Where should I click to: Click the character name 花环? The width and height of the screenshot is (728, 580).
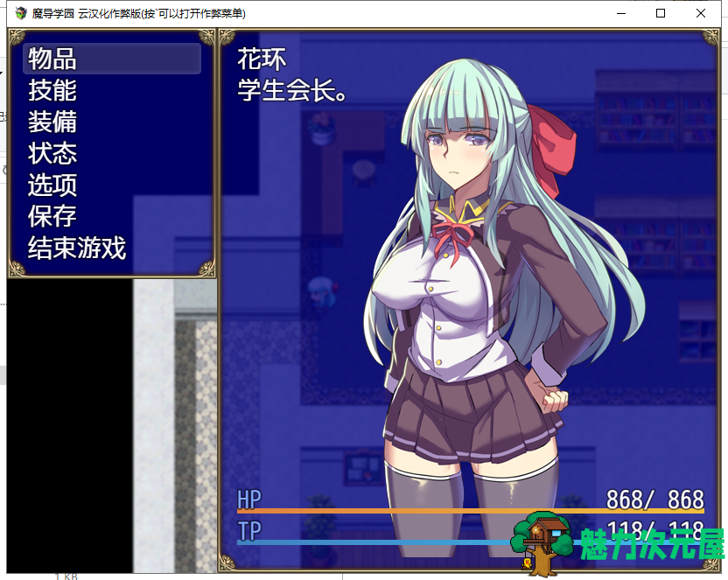[x=262, y=59]
